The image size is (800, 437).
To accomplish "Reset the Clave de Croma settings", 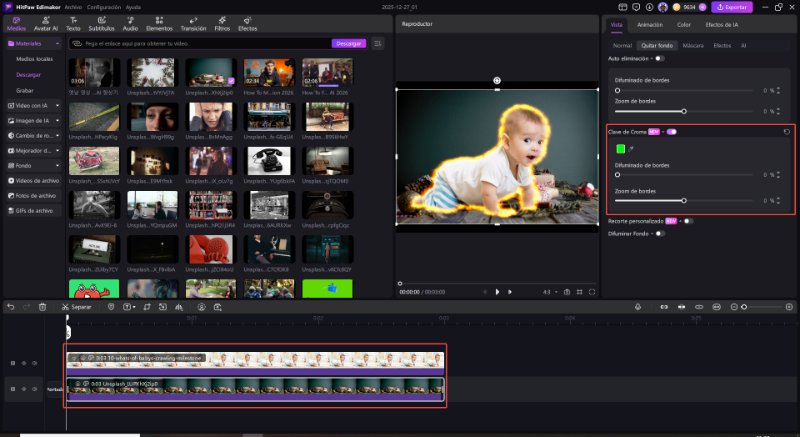I will tap(787, 132).
